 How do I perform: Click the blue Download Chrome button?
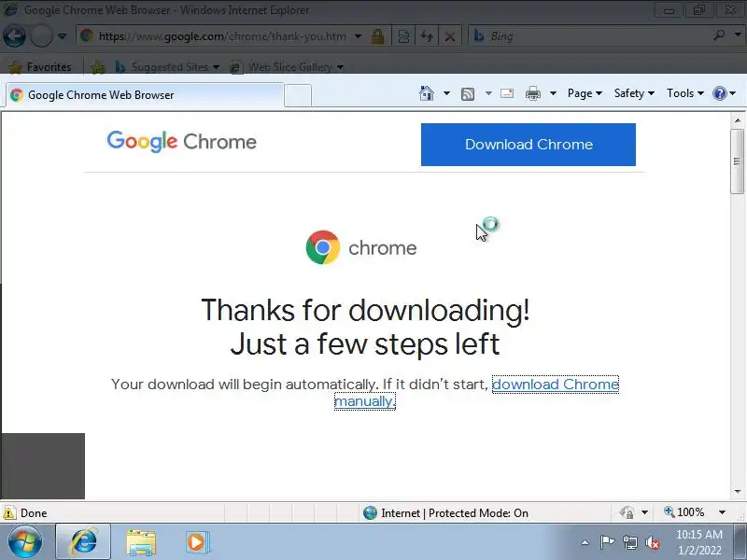529,145
